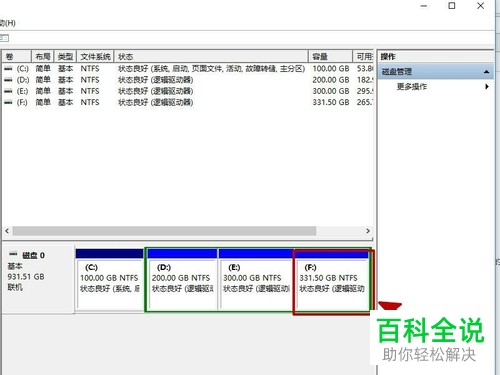Open the 更多操作 submenu

(x=412, y=87)
